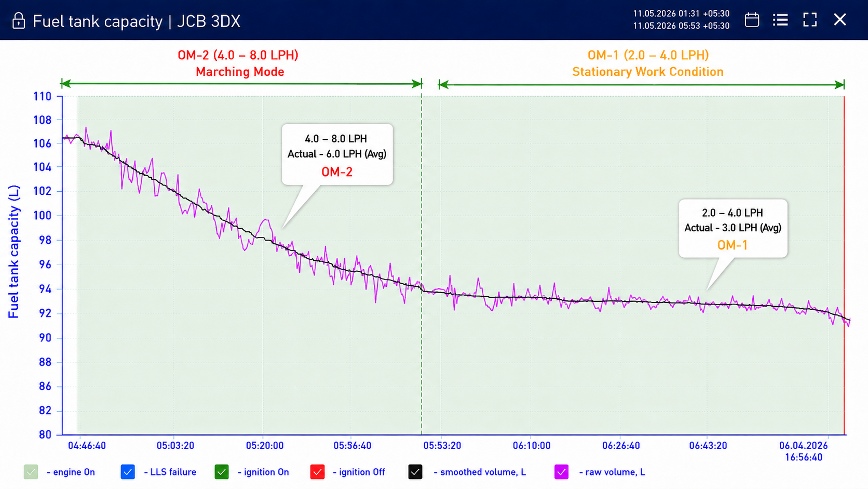Open the list view menu icon
Screen dimensions: 868x489
tap(780, 20)
